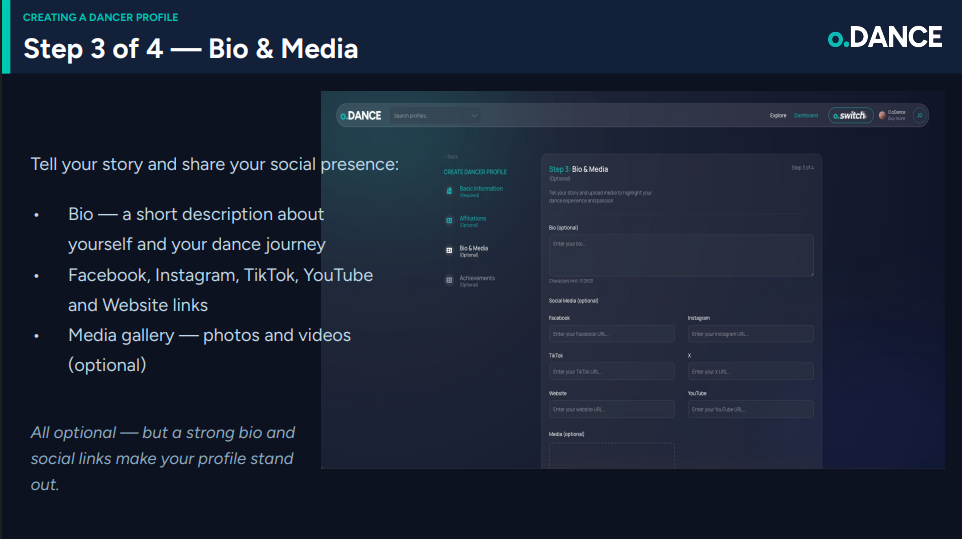Viewport: 962px width, 539px height.
Task: Click the 'Step 3: Bio & Media' form heading
Action: [x=578, y=169]
